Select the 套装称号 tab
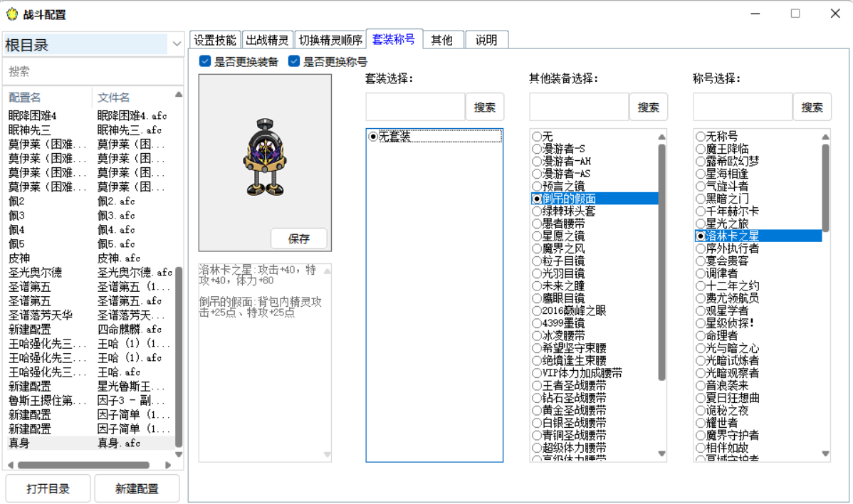Image resolution: width=853 pixels, height=504 pixels. click(x=394, y=38)
